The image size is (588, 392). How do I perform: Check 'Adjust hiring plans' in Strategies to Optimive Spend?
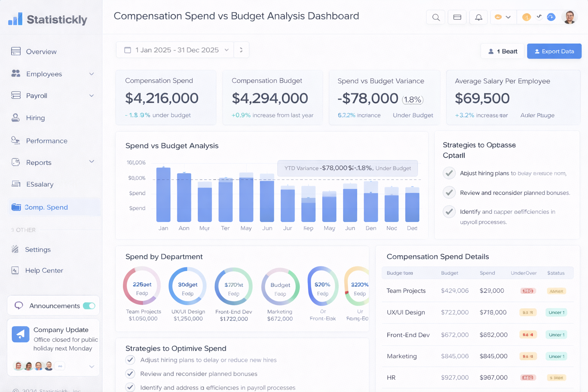click(130, 360)
